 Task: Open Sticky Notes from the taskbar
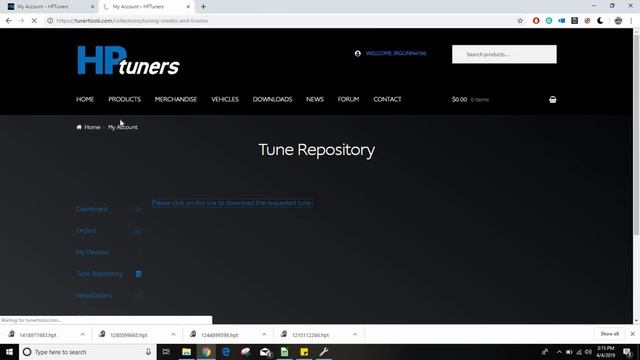(304, 352)
